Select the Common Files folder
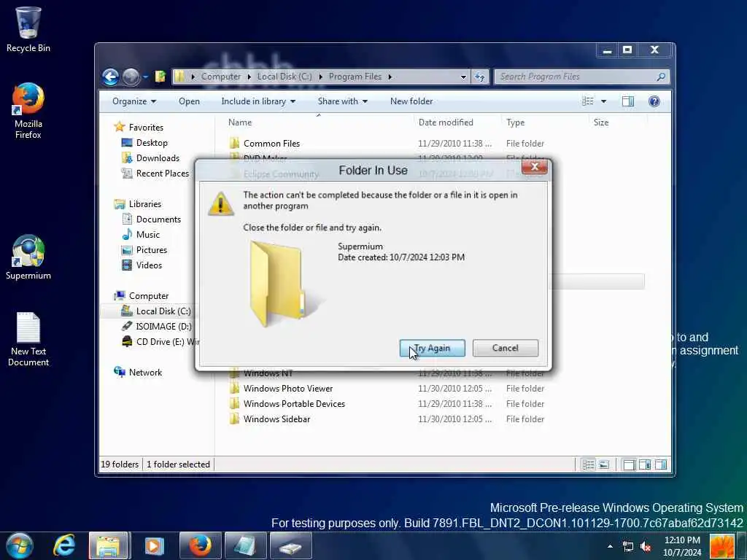This screenshot has width=747, height=560. click(264, 144)
